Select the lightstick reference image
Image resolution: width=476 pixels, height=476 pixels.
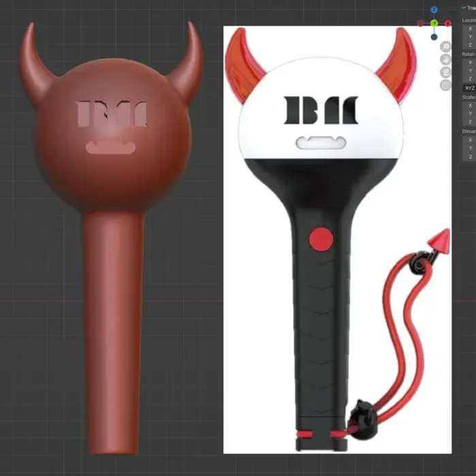click(337, 240)
